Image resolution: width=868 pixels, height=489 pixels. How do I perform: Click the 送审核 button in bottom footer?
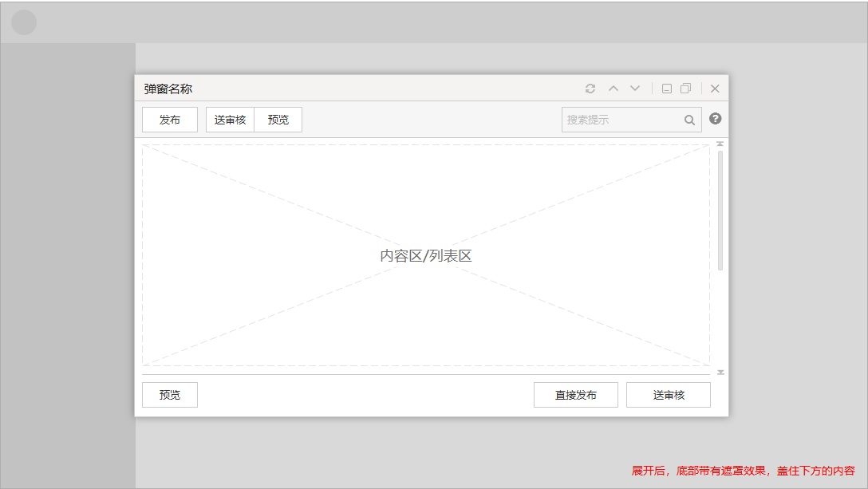click(x=669, y=395)
